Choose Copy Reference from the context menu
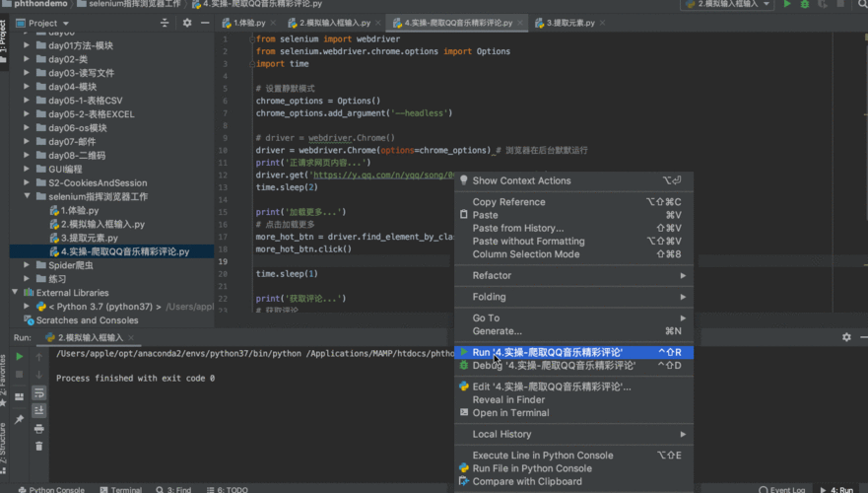This screenshot has width=868, height=493. click(573, 202)
